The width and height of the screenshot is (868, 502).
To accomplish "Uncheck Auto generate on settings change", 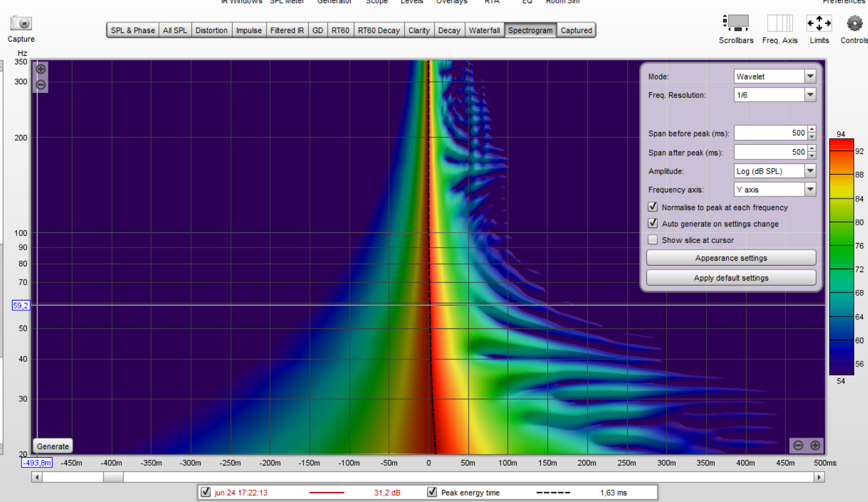I will [653, 224].
